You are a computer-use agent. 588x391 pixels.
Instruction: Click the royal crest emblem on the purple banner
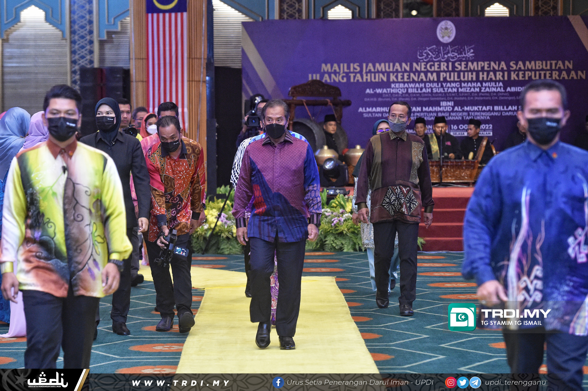(446, 32)
